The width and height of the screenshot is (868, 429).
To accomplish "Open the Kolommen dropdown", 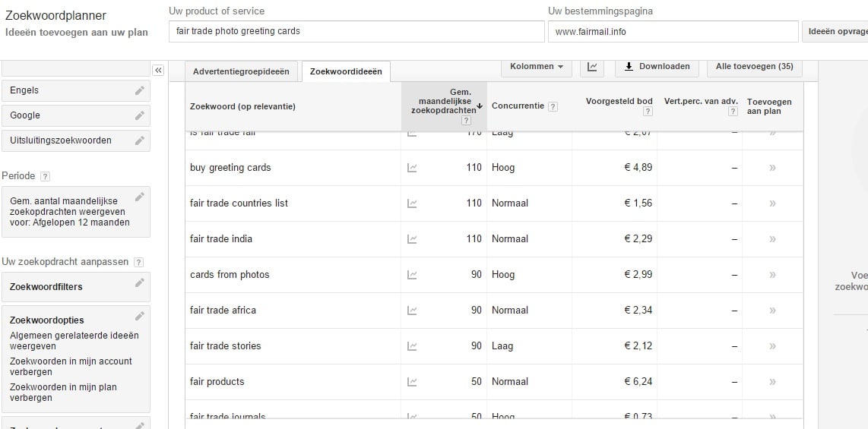I will 537,67.
